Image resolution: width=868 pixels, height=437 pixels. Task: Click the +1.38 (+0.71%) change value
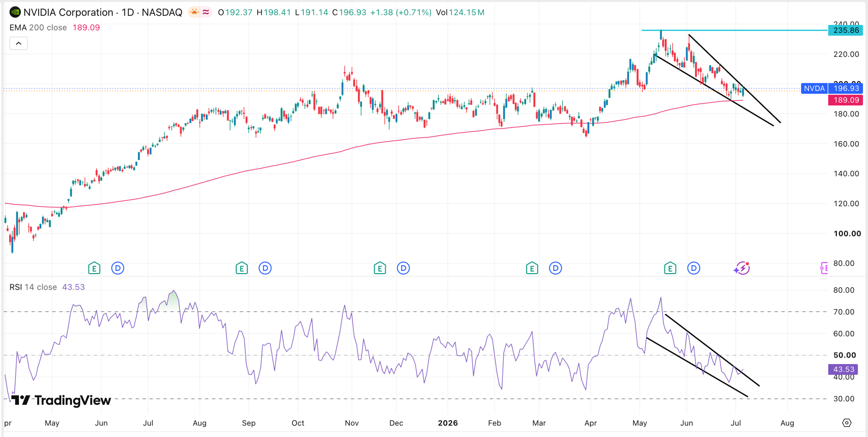[401, 13]
